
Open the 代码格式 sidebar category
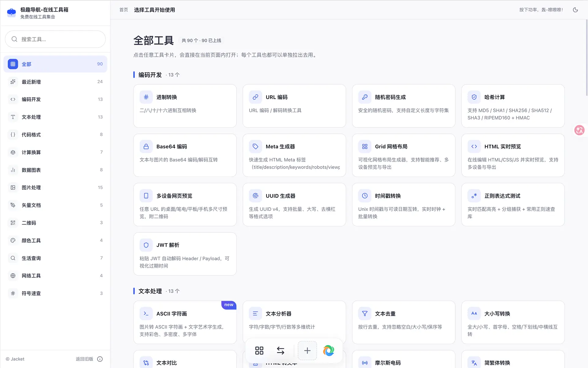pos(55,135)
